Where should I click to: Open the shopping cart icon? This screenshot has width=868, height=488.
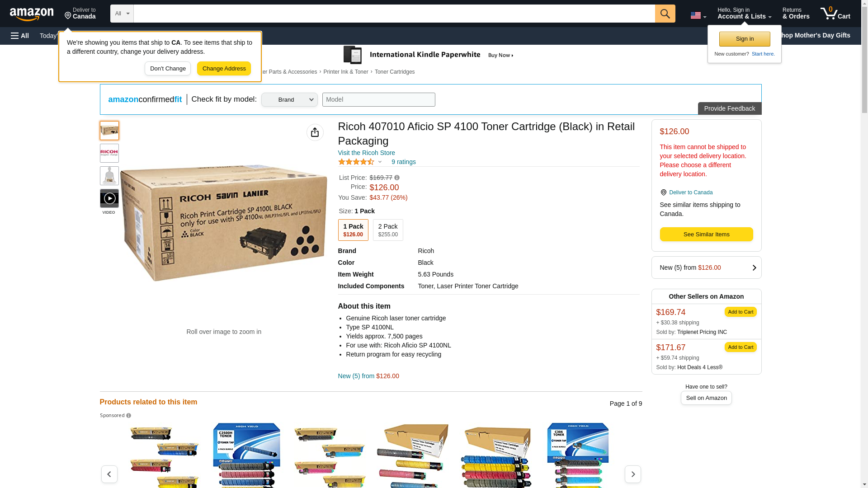coord(835,14)
